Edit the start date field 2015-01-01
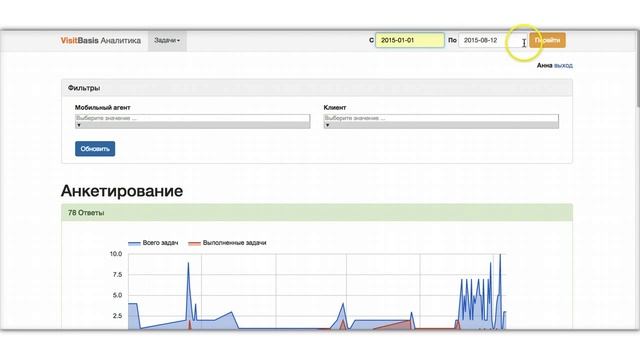The width and height of the screenshot is (640, 360). [x=410, y=40]
